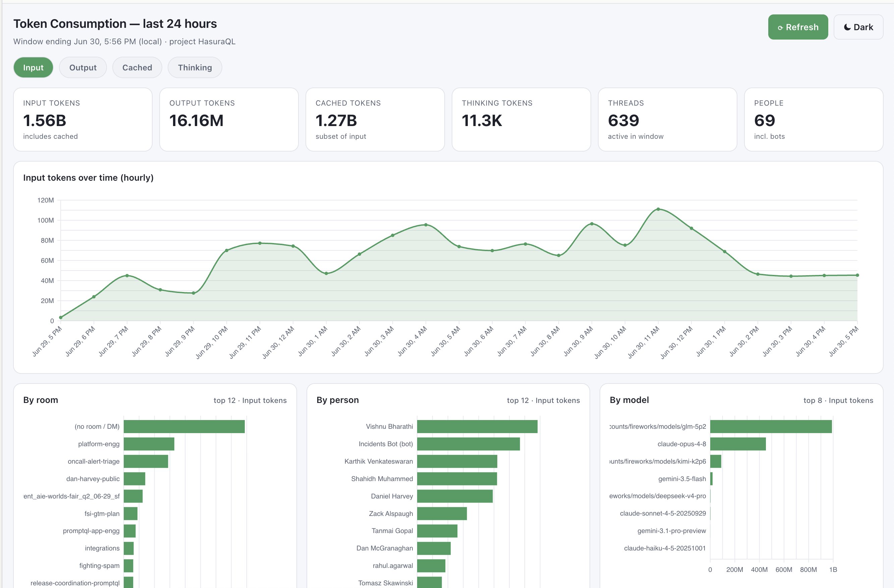Viewport: 894px width, 588px height.
Task: Open the Cached tab
Action: coord(137,68)
